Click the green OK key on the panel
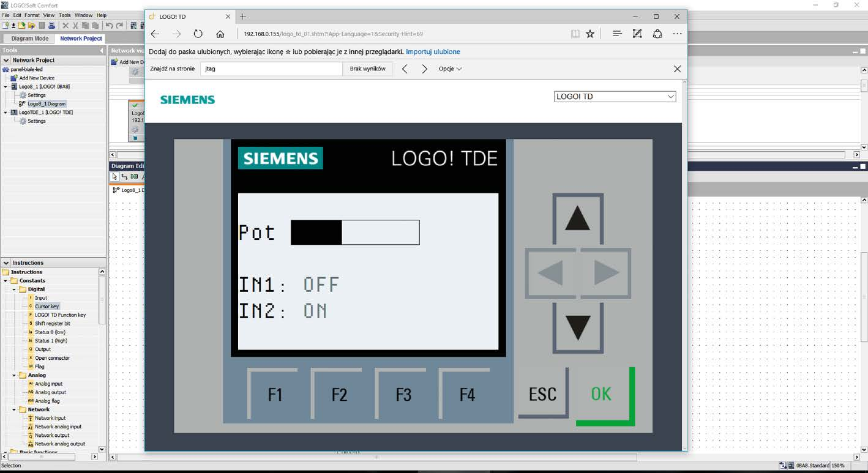Viewport: 868px width, 473px height. [x=605, y=396]
